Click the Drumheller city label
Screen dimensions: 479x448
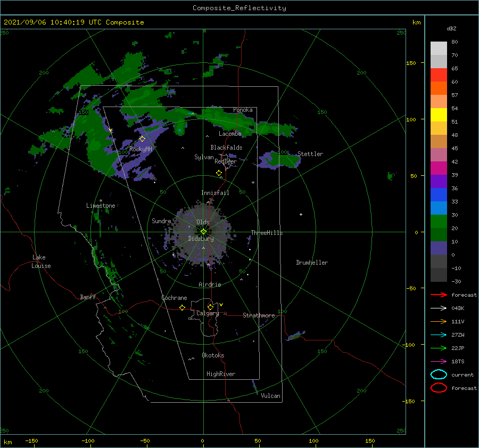[312, 263]
